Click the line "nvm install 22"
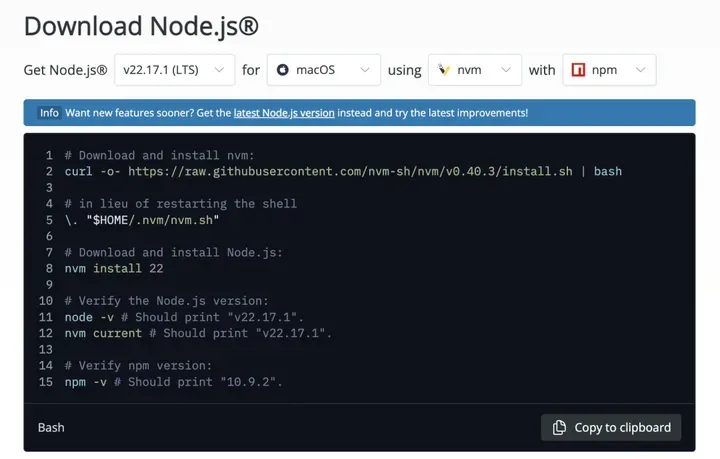Viewport: 720px width, 459px height. click(x=114, y=269)
